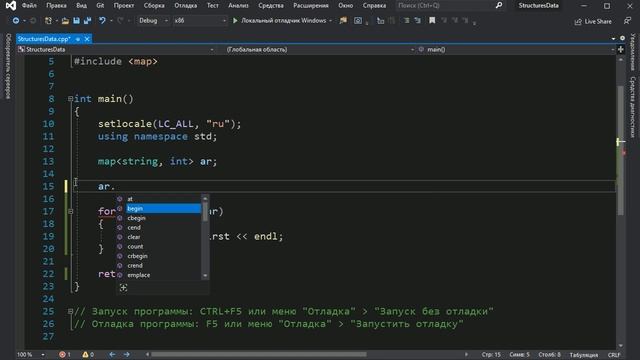The height and width of the screenshot is (360, 640).
Task: Click the undo arrow icon
Action: (x=102, y=20)
